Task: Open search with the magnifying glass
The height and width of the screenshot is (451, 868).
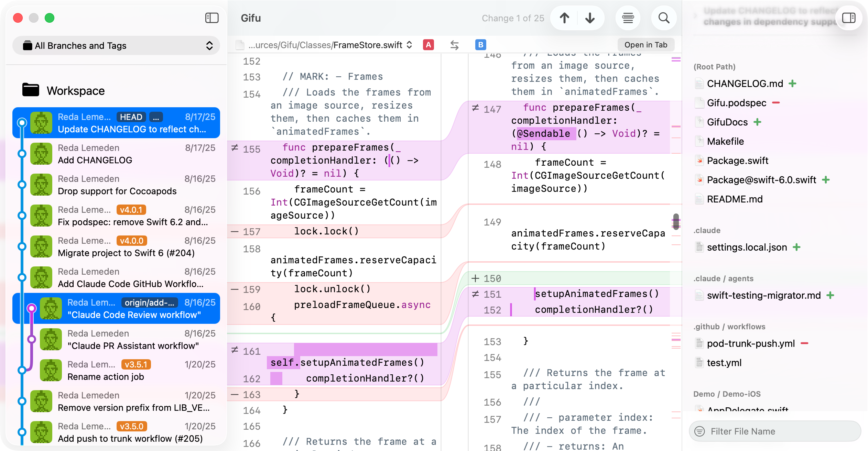Action: click(x=664, y=18)
